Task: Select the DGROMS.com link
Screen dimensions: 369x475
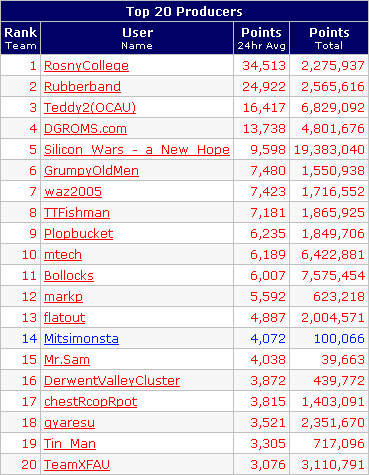Action: tap(85, 129)
